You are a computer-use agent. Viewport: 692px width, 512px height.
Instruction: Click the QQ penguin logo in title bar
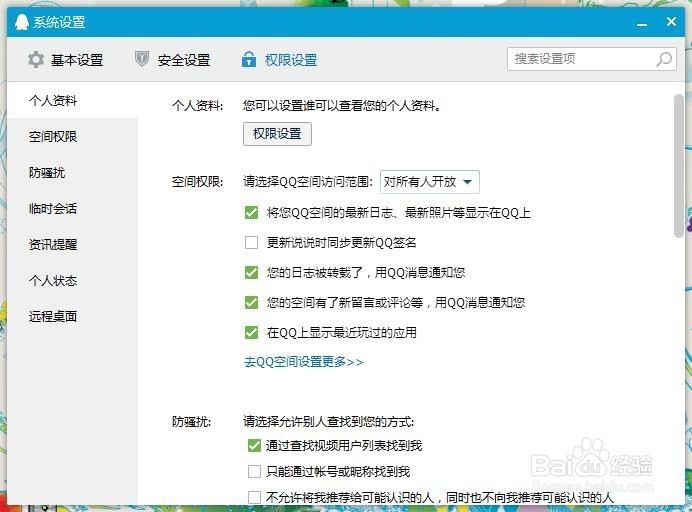click(x=21, y=22)
